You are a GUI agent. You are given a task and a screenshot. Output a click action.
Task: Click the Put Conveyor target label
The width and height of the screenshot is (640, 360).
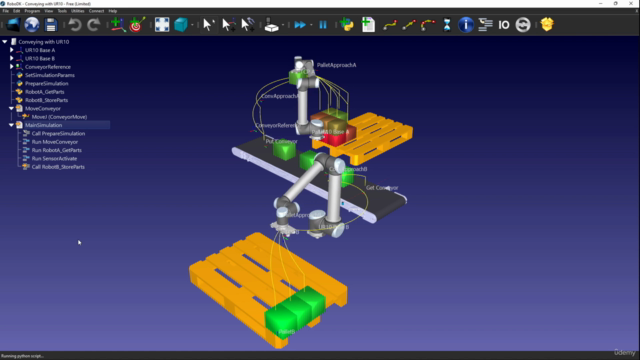point(282,141)
